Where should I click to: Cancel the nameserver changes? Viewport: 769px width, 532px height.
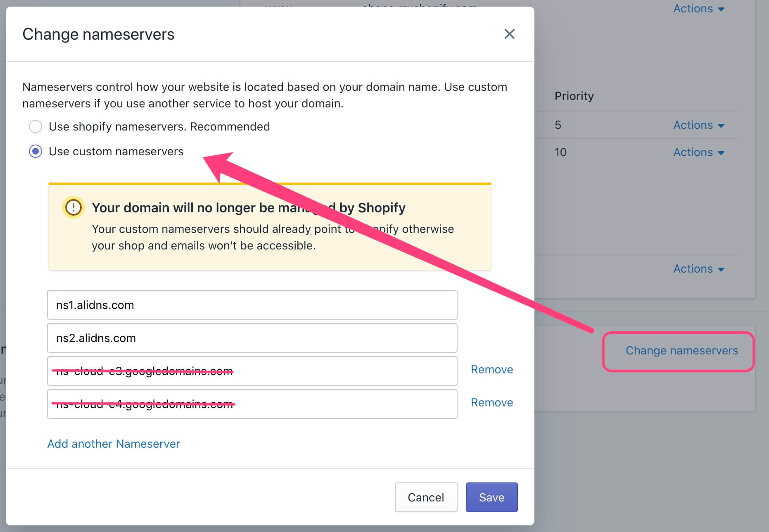(x=426, y=497)
